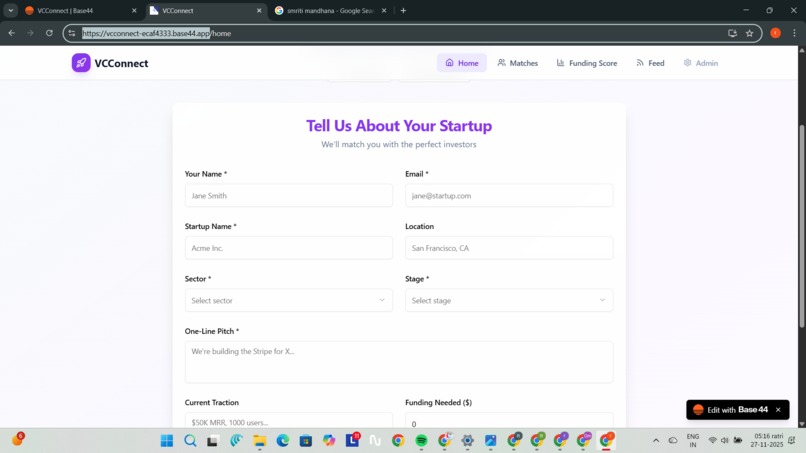The image size is (806, 453).
Task: Switch to the VCConnect | Base44 tab
Action: coord(81,10)
